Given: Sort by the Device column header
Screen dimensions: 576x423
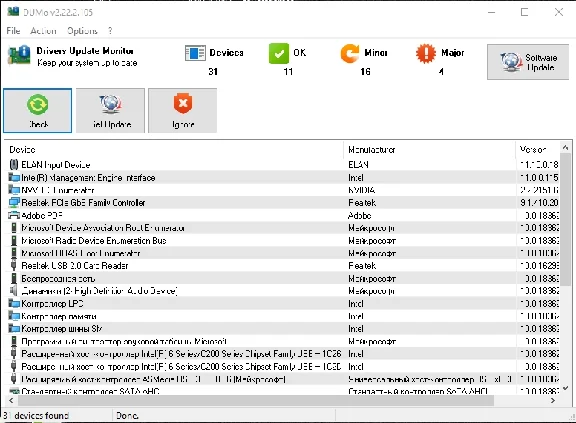Looking at the screenshot, I should (174, 150).
